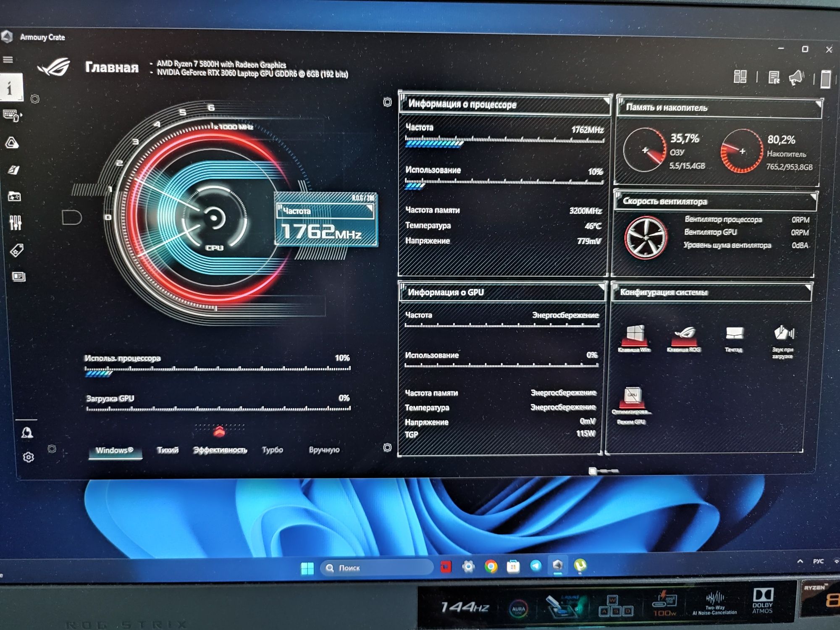Switch the Режим GPU option

632,405
